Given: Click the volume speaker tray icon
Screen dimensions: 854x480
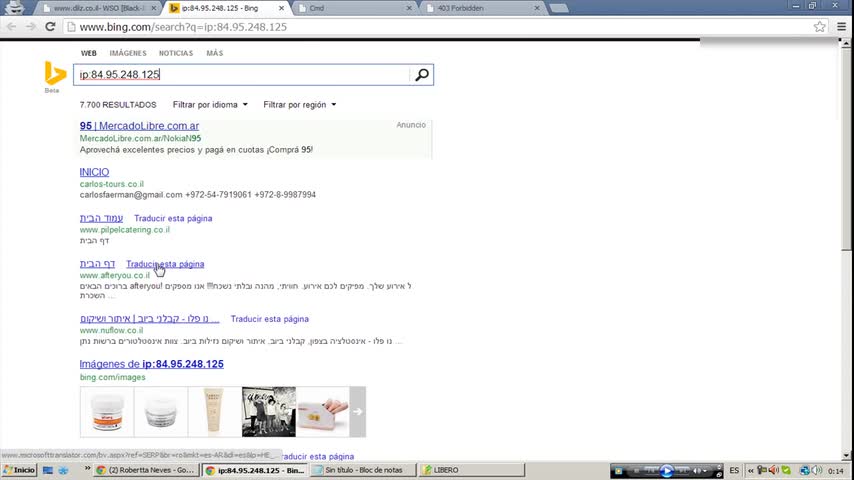Looking at the screenshot, I should [x=817, y=470].
